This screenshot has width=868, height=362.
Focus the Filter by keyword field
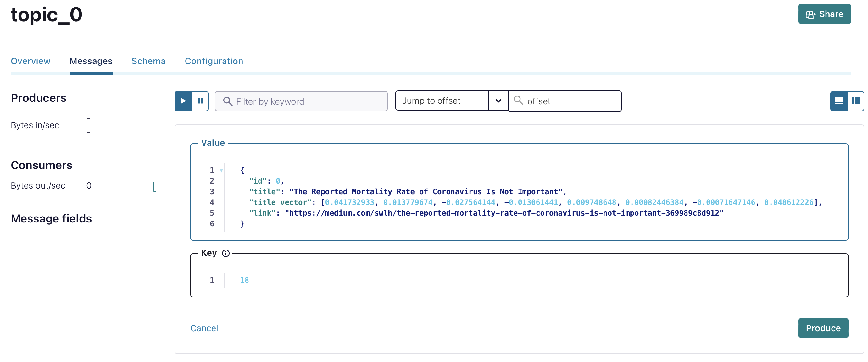pyautogui.click(x=301, y=101)
